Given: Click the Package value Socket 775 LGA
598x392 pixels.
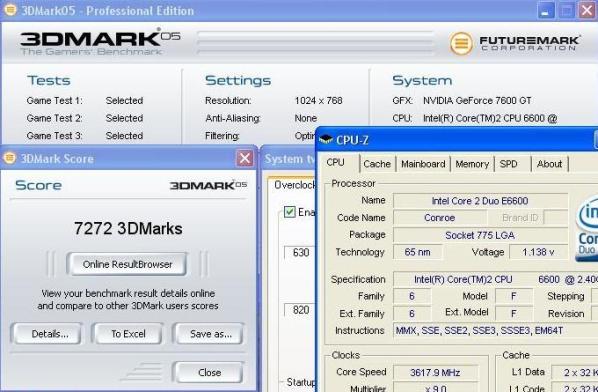Looking at the screenshot, I should [480, 235].
